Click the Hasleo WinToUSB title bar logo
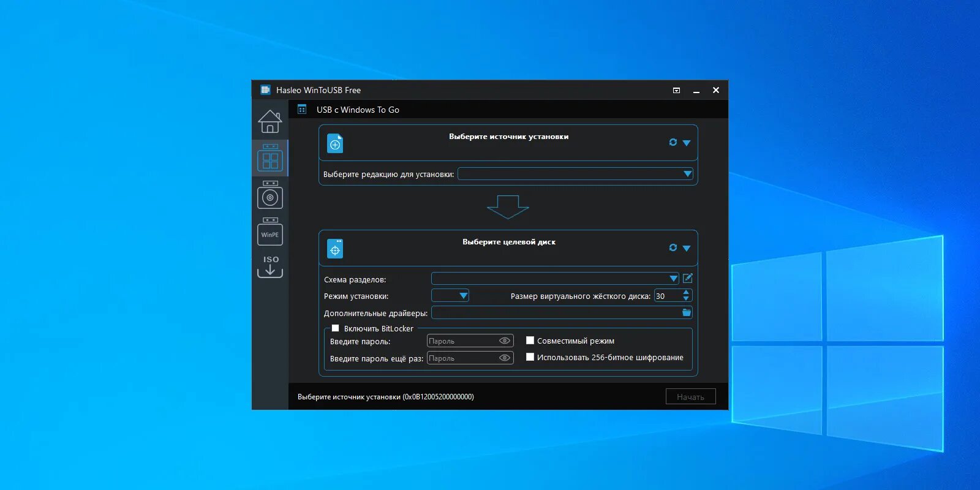This screenshot has width=980, height=490. click(x=265, y=90)
